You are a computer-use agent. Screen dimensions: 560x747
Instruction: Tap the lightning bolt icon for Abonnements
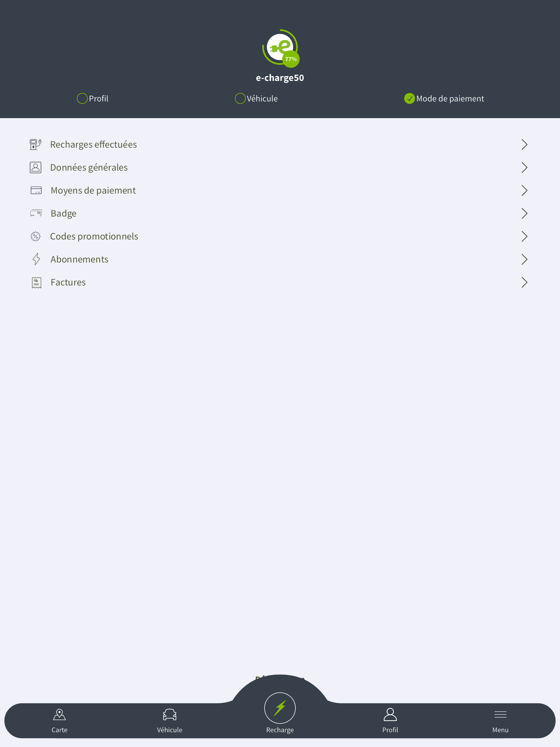pos(36,259)
